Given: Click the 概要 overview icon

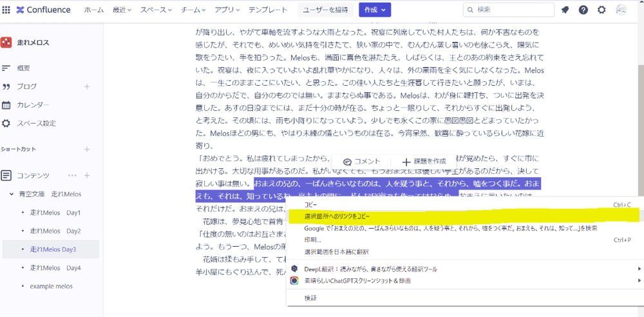Looking at the screenshot, I should pyautogui.click(x=6, y=68).
